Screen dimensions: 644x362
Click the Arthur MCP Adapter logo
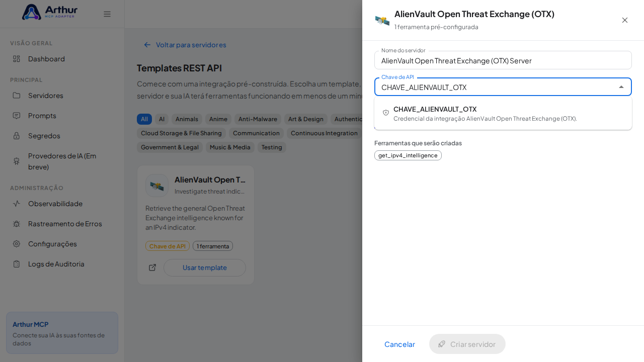(50, 12)
